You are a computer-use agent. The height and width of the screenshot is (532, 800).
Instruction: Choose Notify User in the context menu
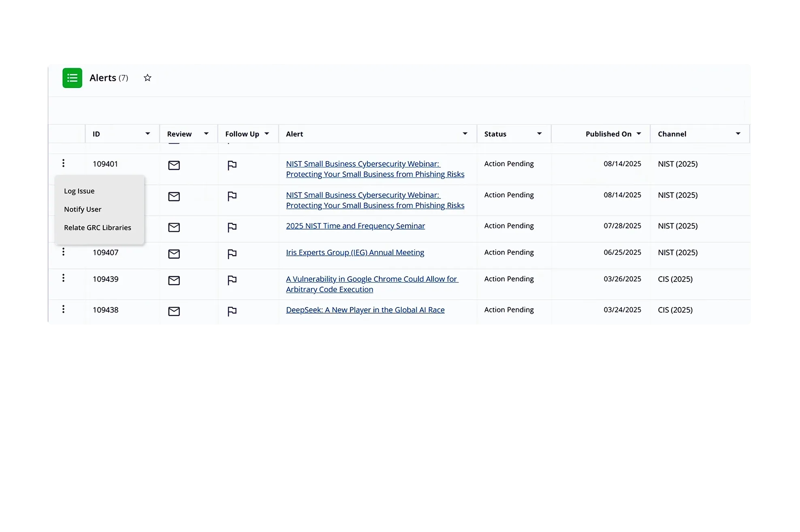tap(83, 209)
